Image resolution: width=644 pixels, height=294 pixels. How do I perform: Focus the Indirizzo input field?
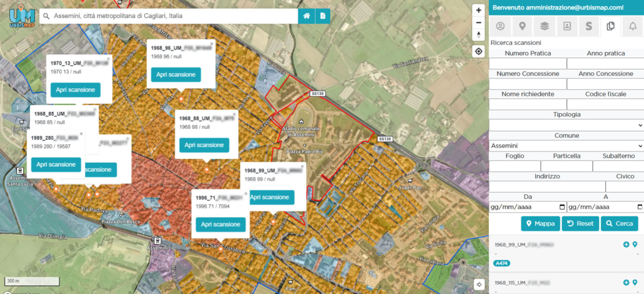[x=547, y=186]
